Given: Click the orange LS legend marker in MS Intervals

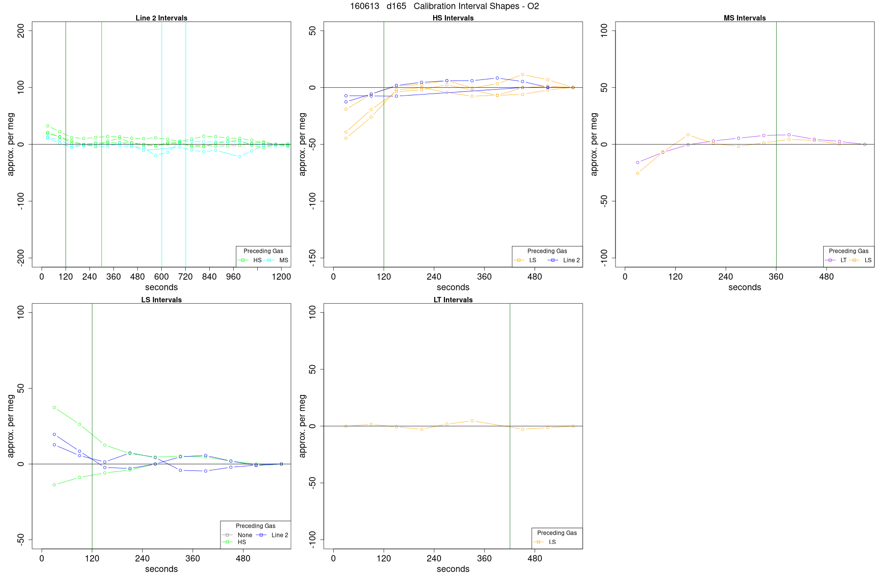Looking at the screenshot, I should tap(855, 260).
